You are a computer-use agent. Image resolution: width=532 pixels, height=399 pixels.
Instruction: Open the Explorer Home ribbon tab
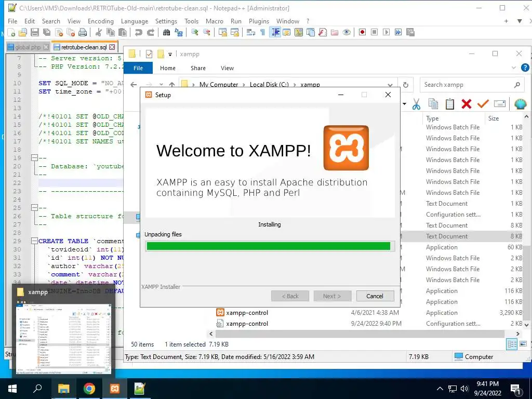coord(168,68)
